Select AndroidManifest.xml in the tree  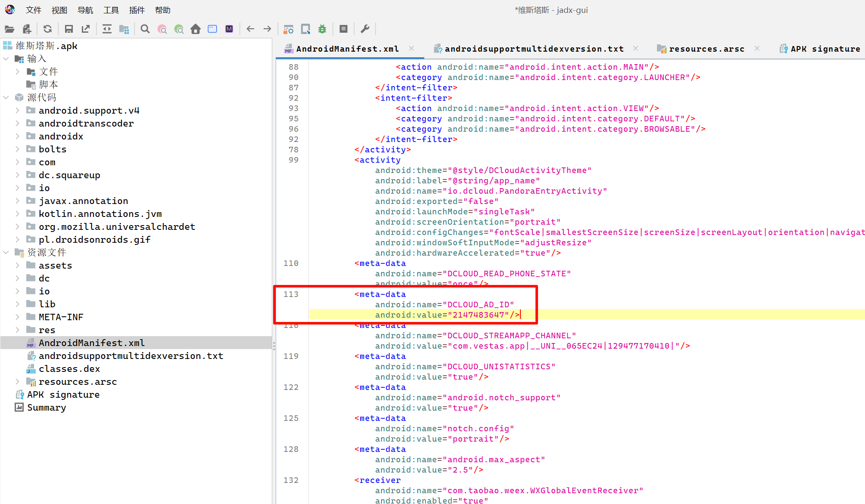[x=91, y=343]
